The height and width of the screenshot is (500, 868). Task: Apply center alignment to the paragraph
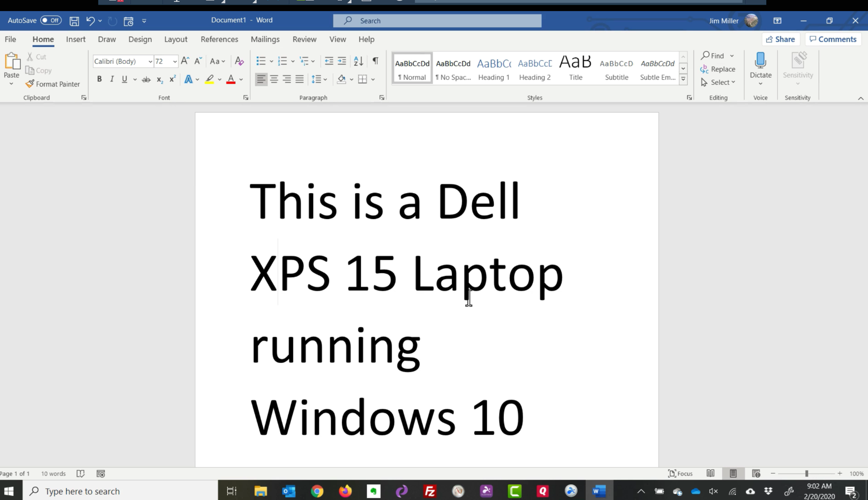click(274, 79)
